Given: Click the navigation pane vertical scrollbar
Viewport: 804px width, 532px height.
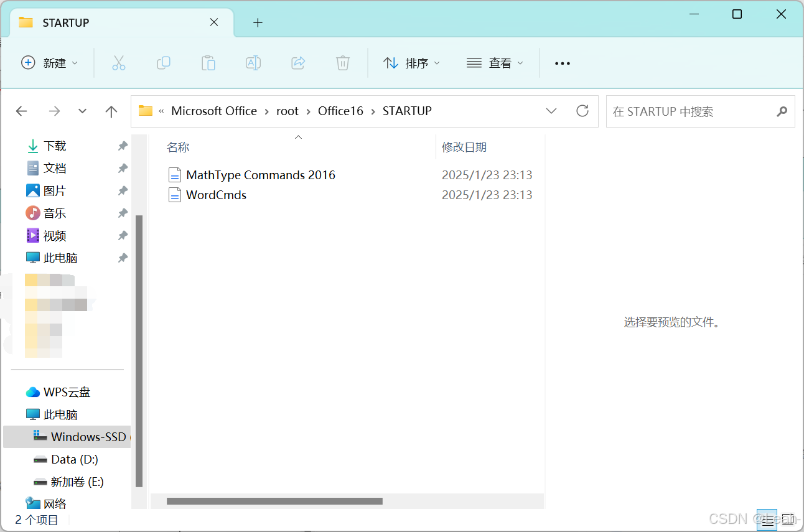Looking at the screenshot, I should [139, 351].
